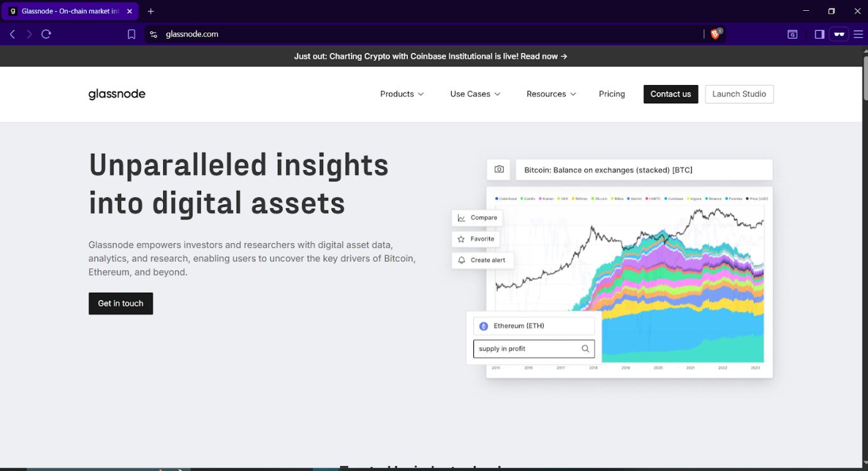Click the supply in profit search field
Viewport: 868px width, 471px height.
[x=534, y=348]
